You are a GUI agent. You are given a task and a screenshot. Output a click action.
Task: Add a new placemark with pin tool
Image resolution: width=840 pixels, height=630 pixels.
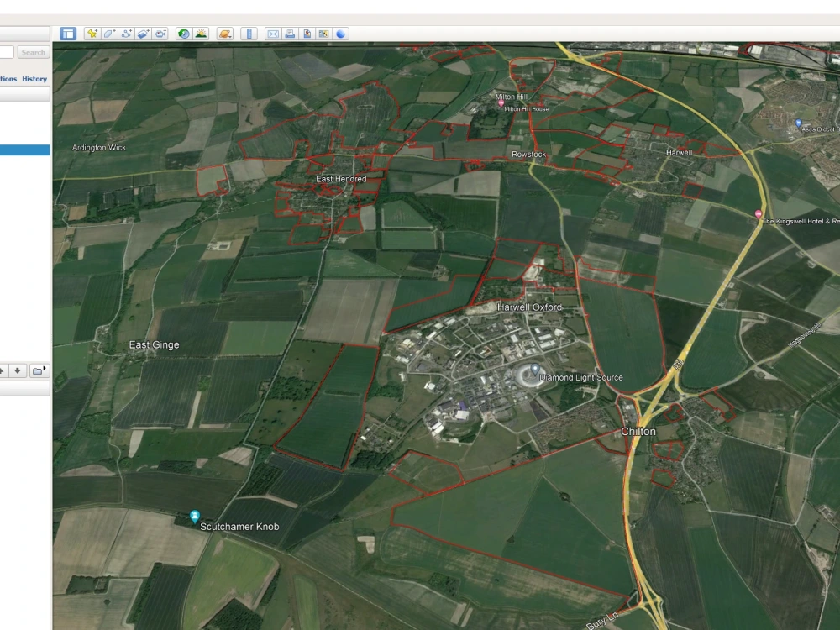point(92,34)
